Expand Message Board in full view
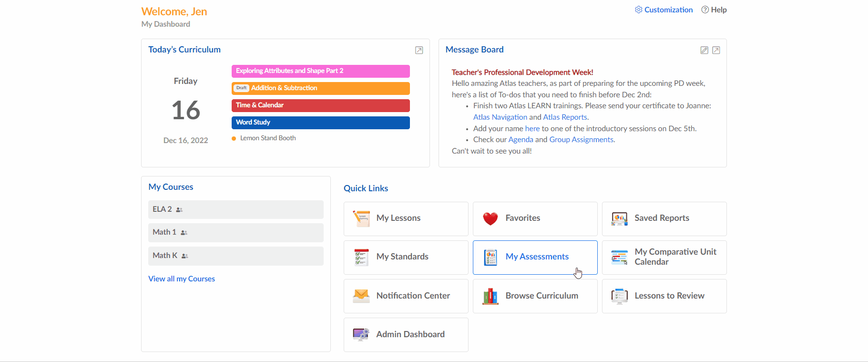868x362 pixels. tap(716, 50)
